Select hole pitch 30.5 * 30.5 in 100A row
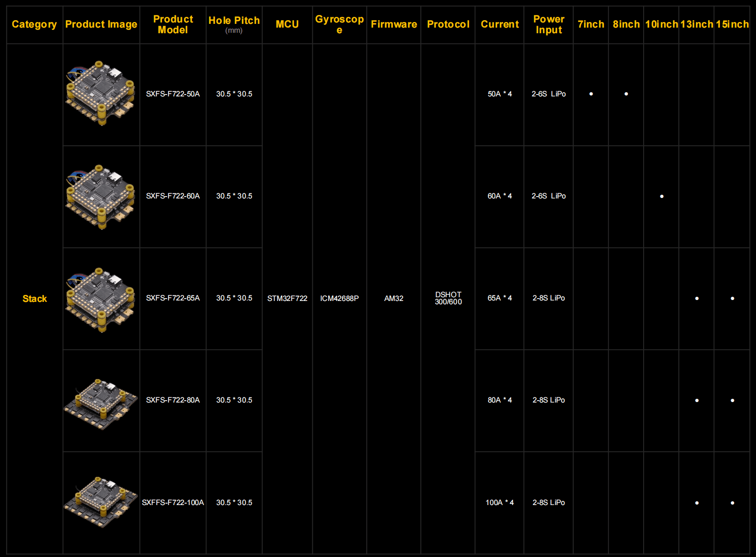This screenshot has width=756, height=557. coord(234,503)
